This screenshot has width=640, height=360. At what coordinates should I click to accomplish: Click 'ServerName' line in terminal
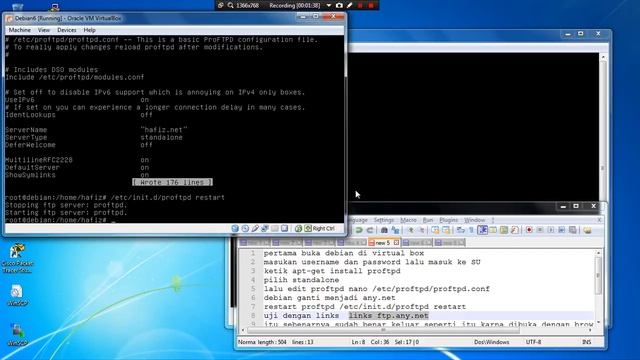(x=96, y=130)
